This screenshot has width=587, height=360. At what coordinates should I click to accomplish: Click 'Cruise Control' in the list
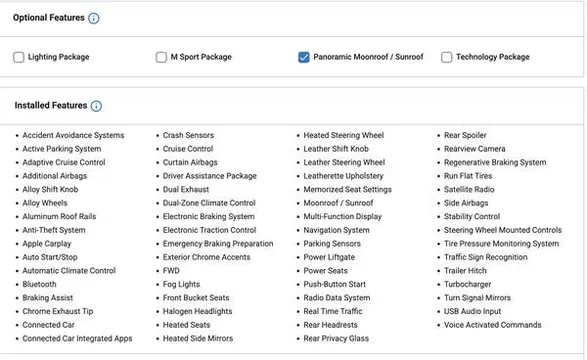(x=188, y=149)
